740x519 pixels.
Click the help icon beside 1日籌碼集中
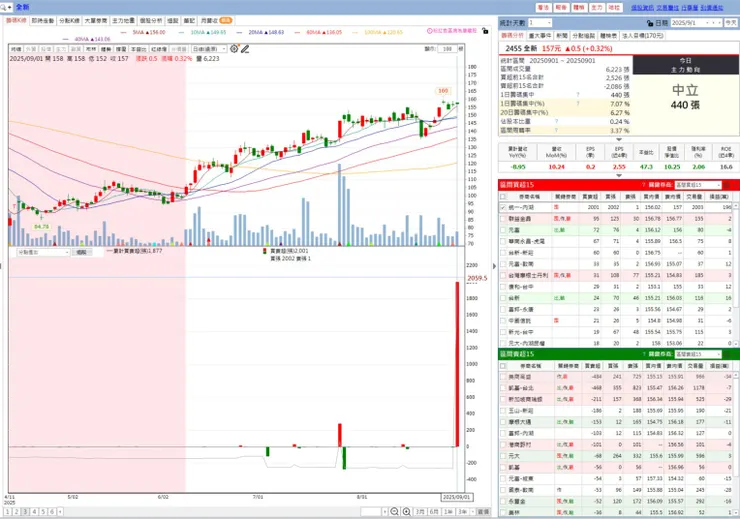[578, 95]
